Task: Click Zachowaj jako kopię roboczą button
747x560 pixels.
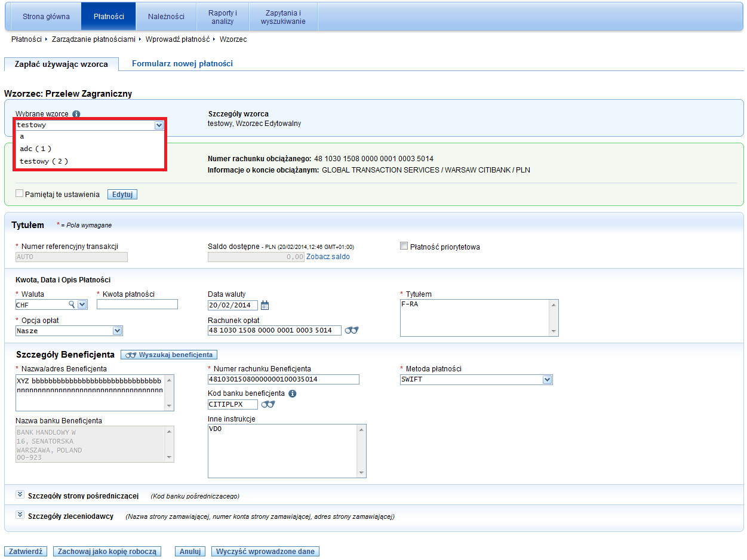Action: pos(107,552)
